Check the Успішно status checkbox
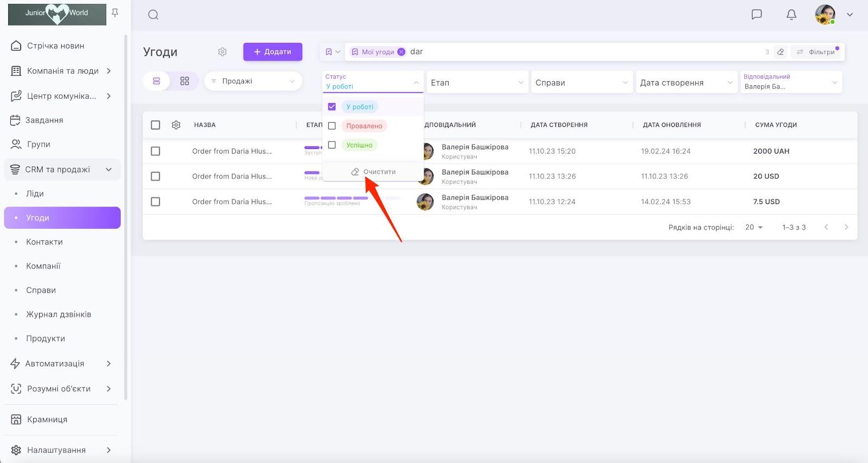 coord(332,145)
